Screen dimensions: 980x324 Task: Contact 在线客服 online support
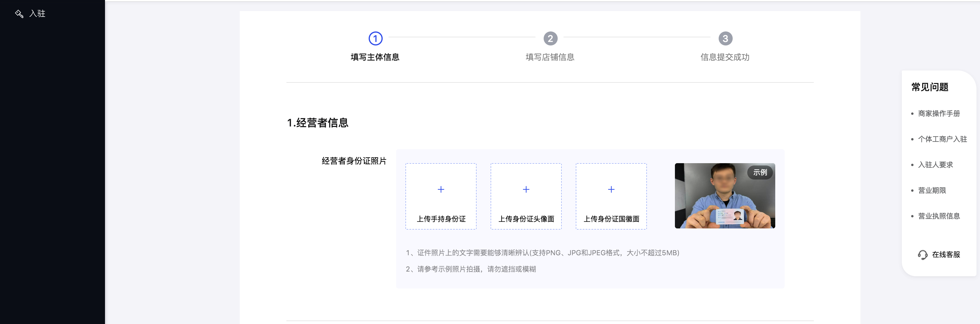tap(946, 254)
